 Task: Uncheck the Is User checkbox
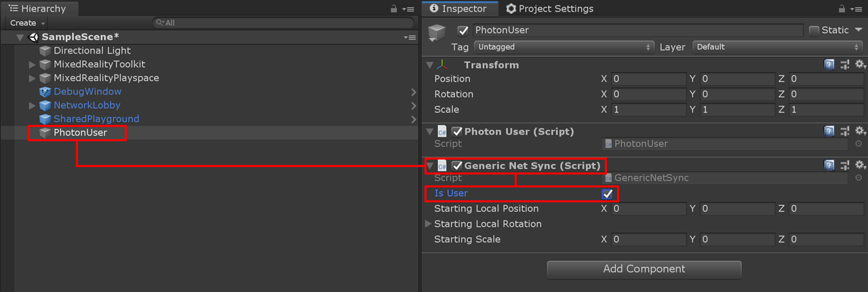pyautogui.click(x=608, y=194)
